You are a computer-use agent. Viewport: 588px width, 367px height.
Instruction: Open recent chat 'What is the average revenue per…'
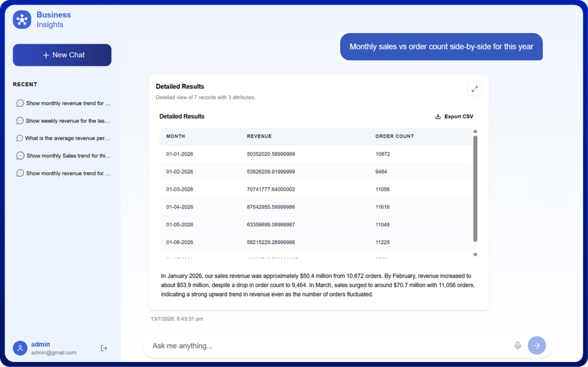[63, 138]
